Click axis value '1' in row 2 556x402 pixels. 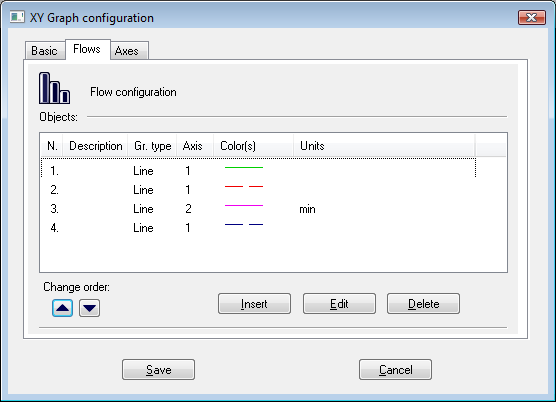tap(188, 190)
